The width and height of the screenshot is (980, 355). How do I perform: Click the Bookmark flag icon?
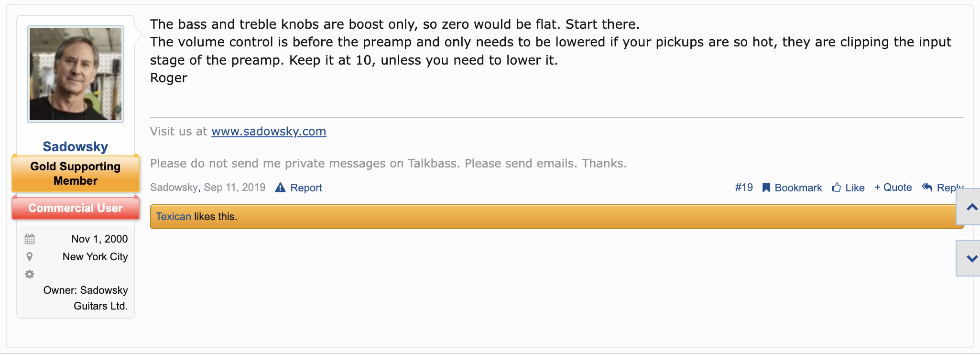pos(766,188)
